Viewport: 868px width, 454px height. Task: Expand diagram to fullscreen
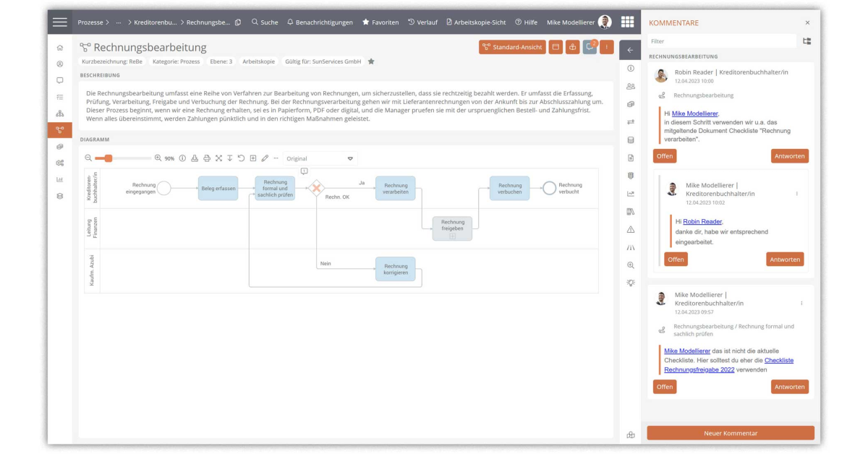click(218, 158)
